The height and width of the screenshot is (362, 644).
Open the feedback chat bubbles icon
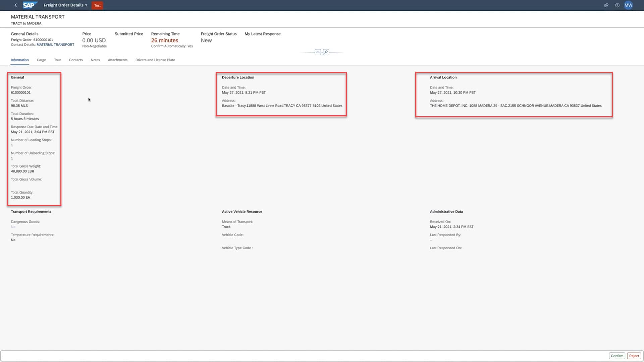click(606, 5)
